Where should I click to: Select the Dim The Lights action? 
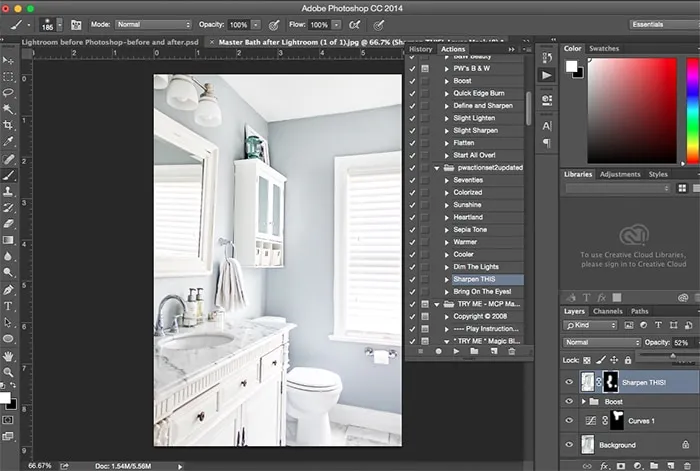click(476, 267)
